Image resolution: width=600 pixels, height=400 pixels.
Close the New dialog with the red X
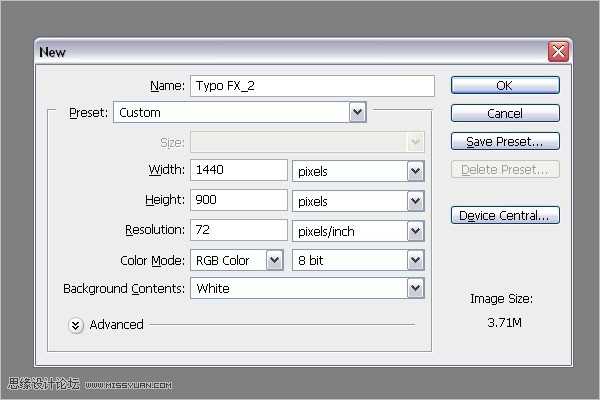(x=558, y=51)
